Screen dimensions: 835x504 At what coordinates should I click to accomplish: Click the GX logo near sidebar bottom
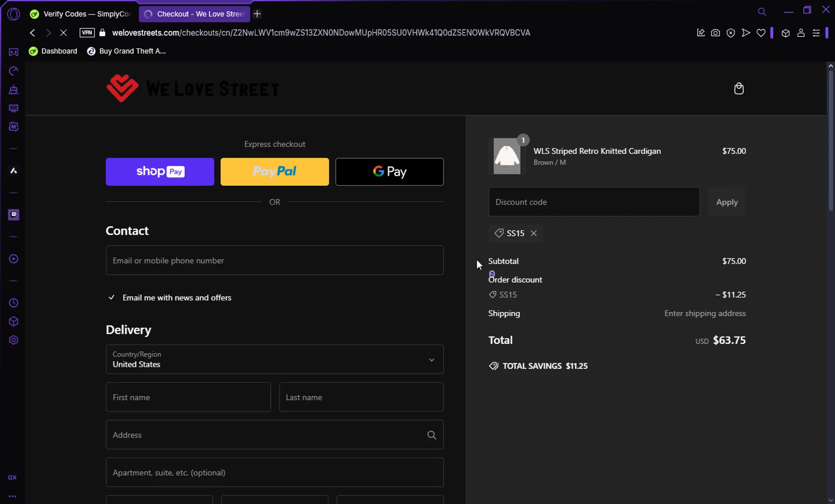pyautogui.click(x=12, y=477)
